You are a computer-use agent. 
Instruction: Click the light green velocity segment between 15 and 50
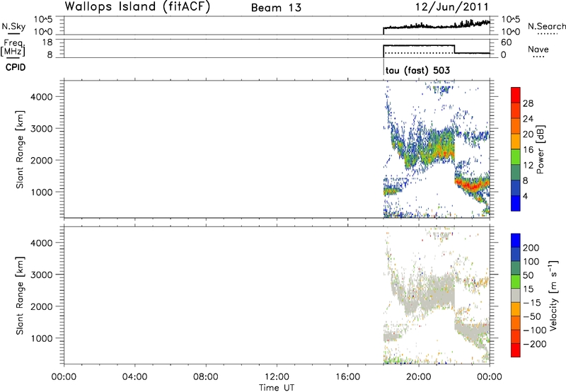coord(516,282)
